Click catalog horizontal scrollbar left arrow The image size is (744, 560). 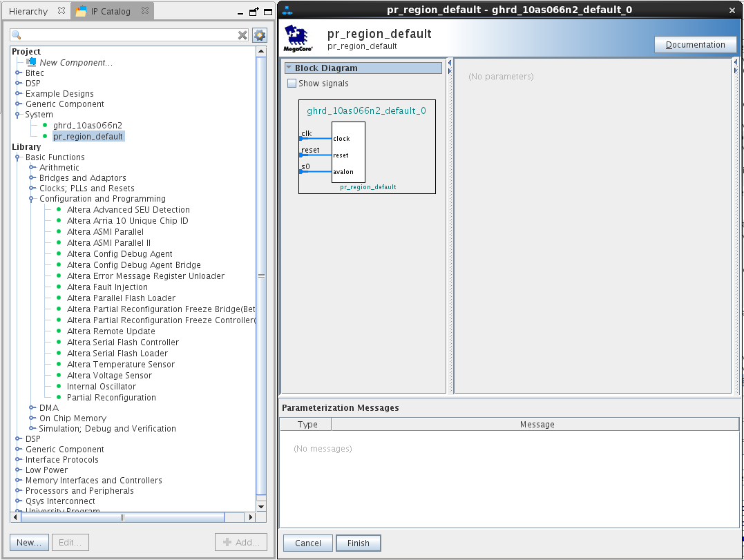16,517
